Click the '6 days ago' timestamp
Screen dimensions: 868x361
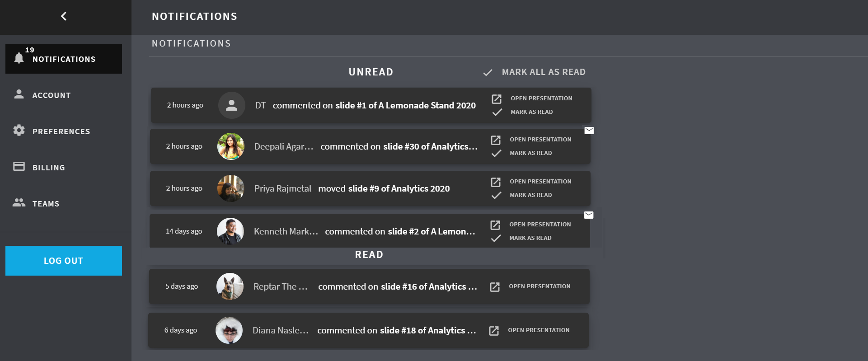181,330
